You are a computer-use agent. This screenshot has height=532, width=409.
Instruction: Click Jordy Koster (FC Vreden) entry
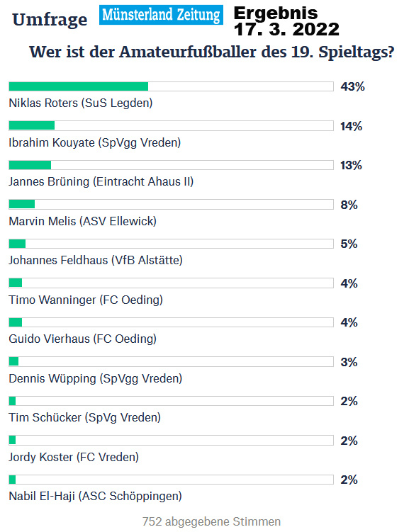click(74, 457)
